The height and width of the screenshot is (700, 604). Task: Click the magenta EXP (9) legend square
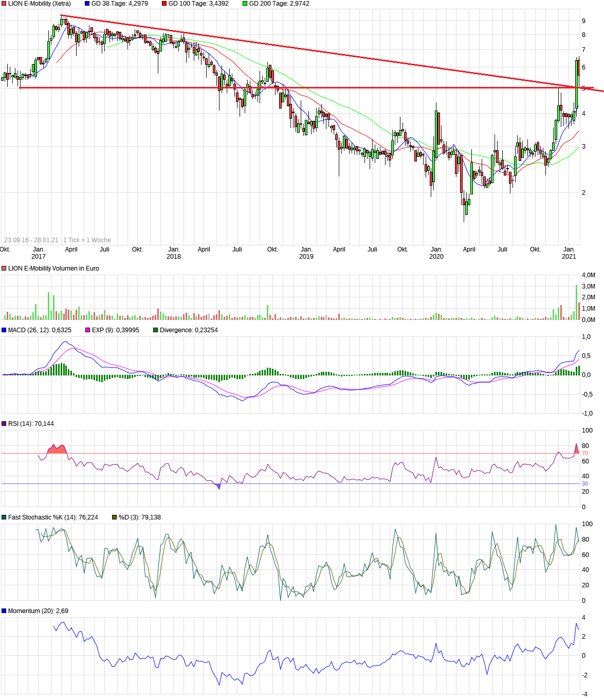(88, 330)
